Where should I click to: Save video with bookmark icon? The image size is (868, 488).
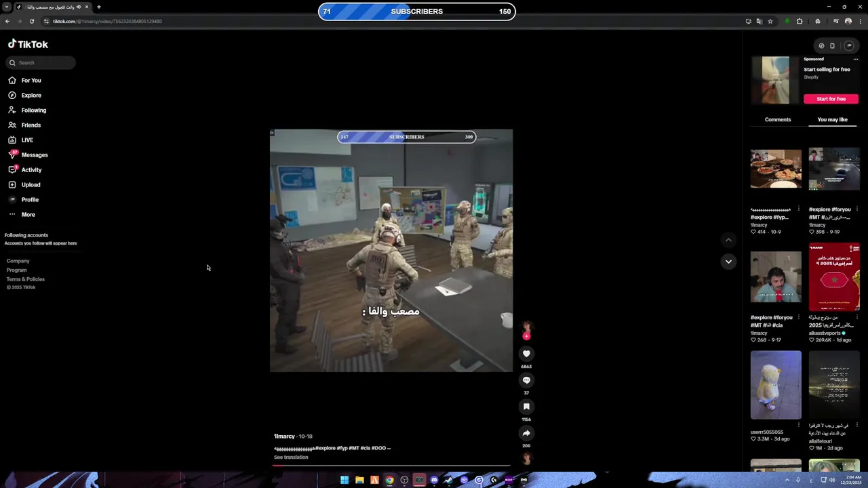[x=526, y=406]
